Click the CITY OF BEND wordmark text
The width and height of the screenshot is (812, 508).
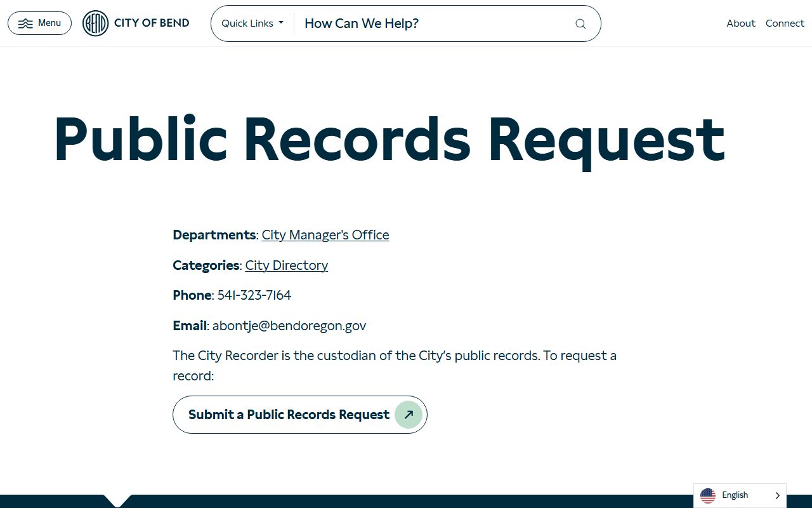point(152,23)
